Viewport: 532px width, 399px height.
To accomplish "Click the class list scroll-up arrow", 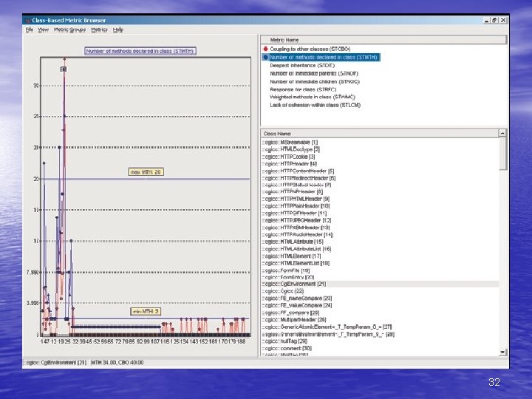I will pos(503,133).
